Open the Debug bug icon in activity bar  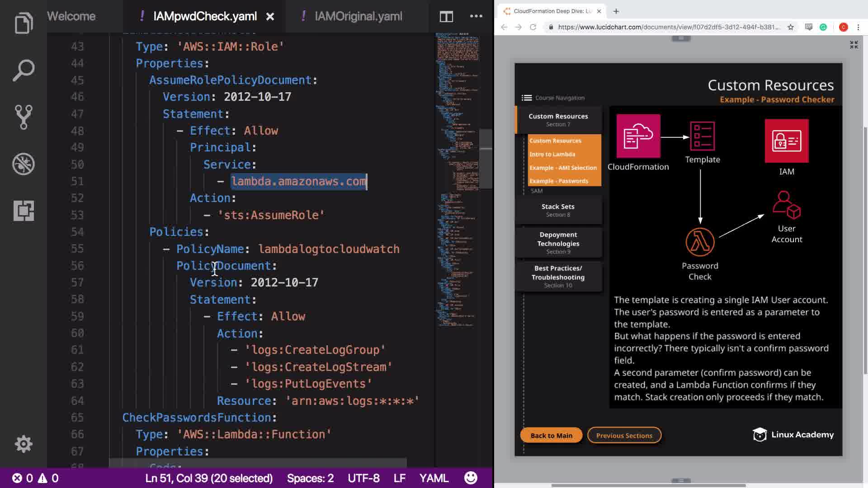click(x=24, y=164)
